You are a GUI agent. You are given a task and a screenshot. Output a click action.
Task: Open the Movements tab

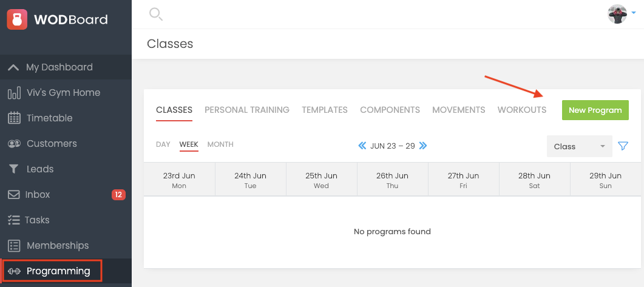click(x=458, y=110)
